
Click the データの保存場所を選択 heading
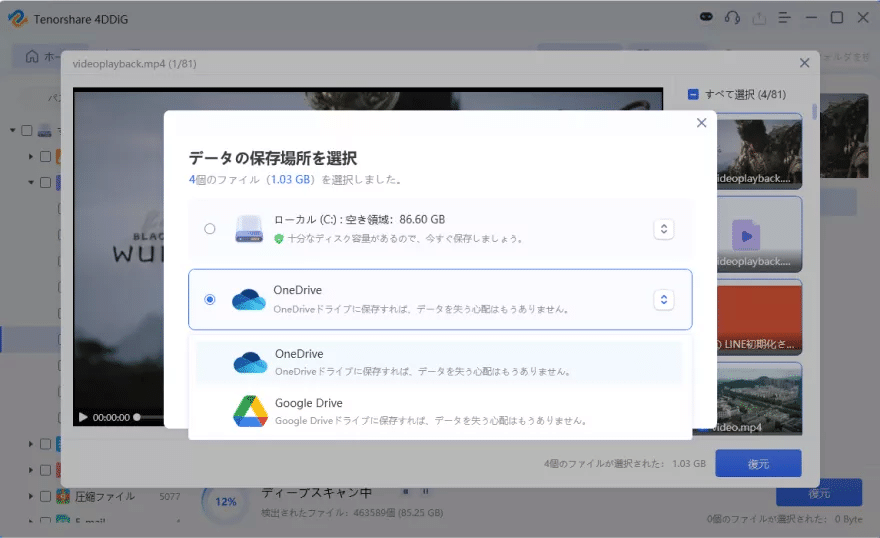(273, 158)
